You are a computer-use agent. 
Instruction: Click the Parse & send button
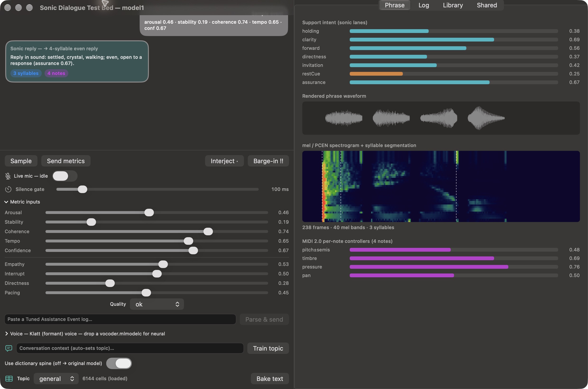(264, 319)
